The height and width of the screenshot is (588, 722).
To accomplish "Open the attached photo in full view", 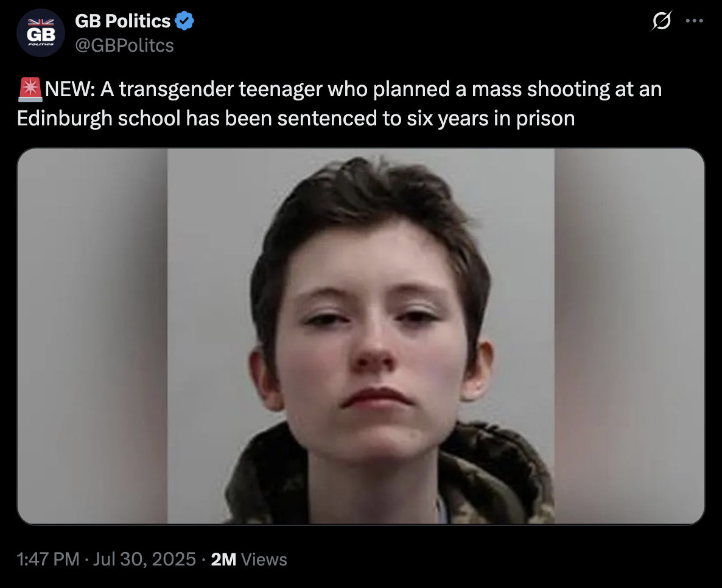I will 361,336.
